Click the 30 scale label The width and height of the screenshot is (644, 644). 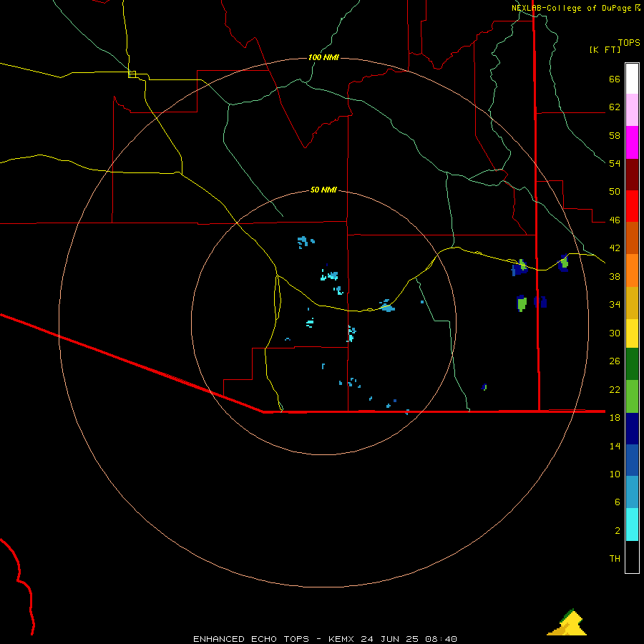615,333
